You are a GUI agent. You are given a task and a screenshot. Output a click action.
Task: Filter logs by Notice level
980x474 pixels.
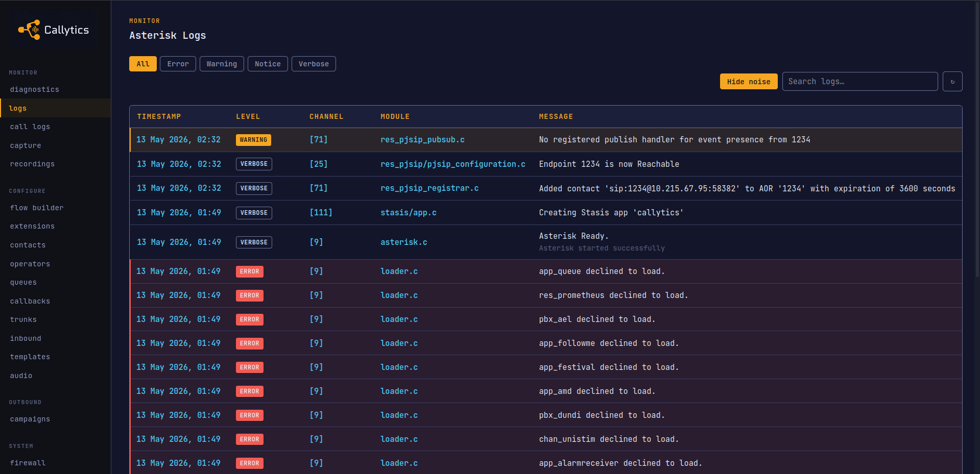coord(268,64)
